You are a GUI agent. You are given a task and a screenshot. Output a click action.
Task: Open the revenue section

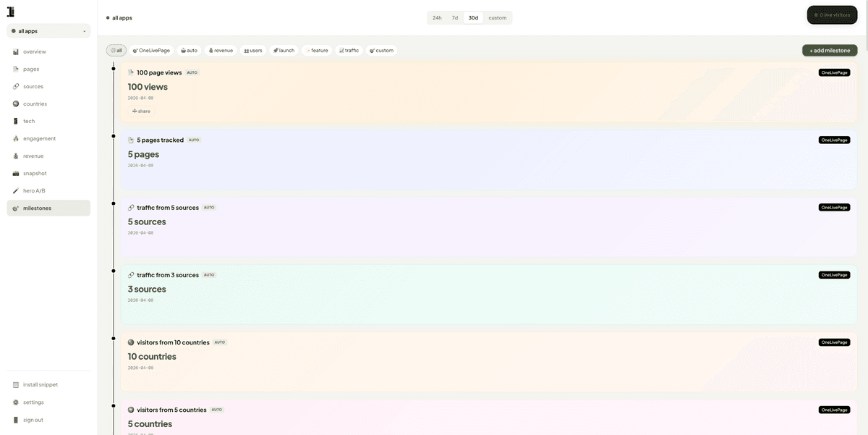[x=33, y=156]
